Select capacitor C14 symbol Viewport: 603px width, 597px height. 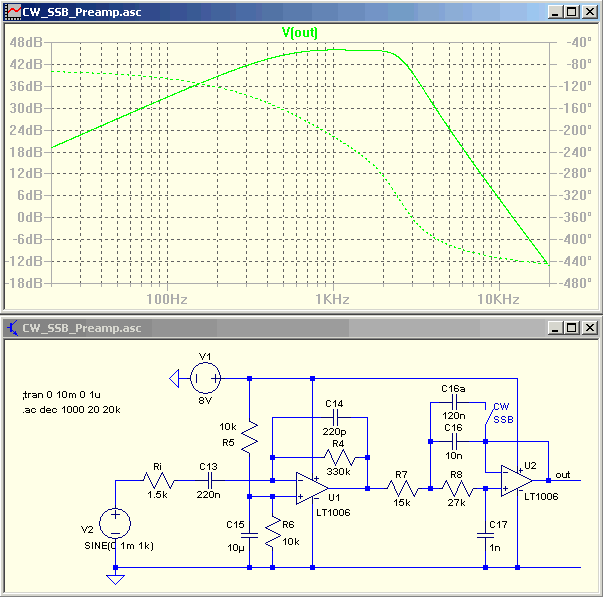(335, 417)
